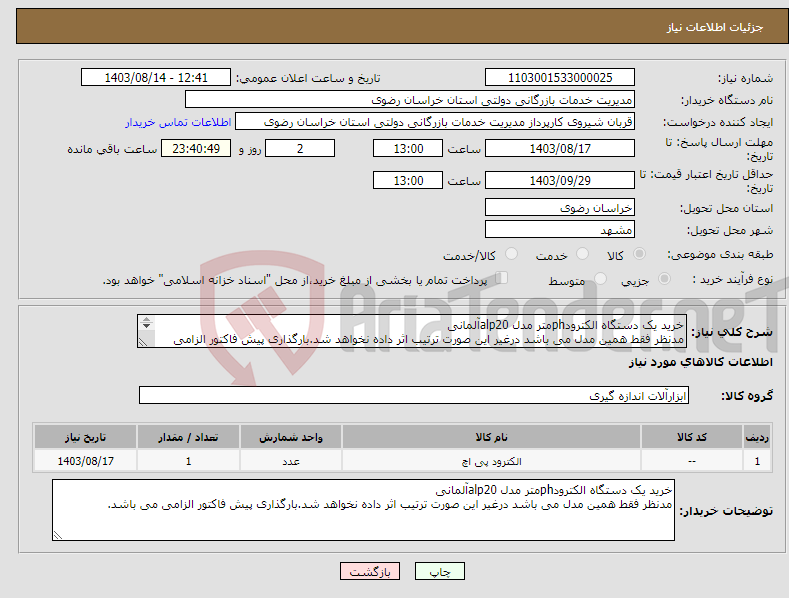Click the چاپ (print) button
The image size is (789, 598).
439,572
